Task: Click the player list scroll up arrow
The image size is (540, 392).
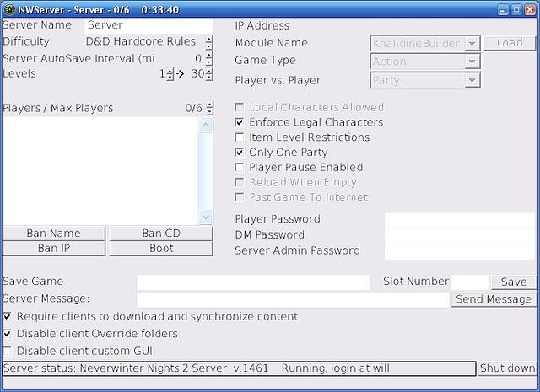Action: point(206,125)
